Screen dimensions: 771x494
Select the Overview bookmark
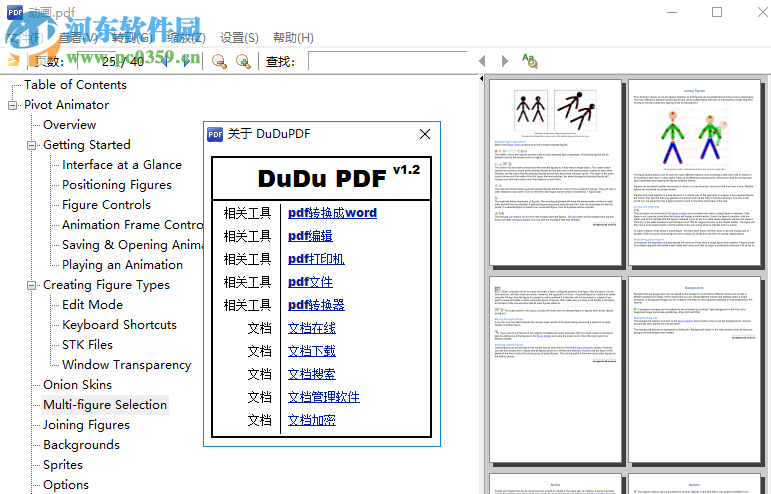69,125
